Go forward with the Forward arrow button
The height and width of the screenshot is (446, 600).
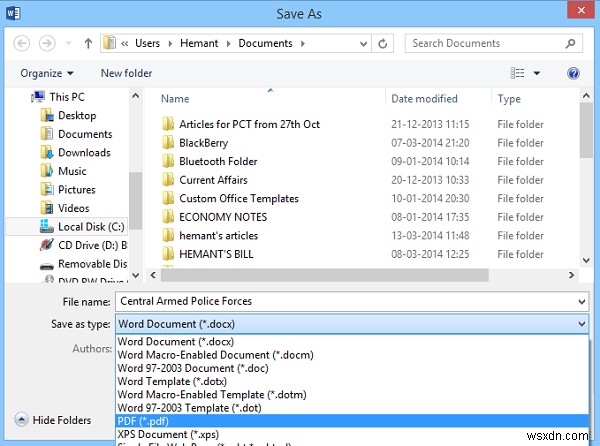click(x=47, y=43)
